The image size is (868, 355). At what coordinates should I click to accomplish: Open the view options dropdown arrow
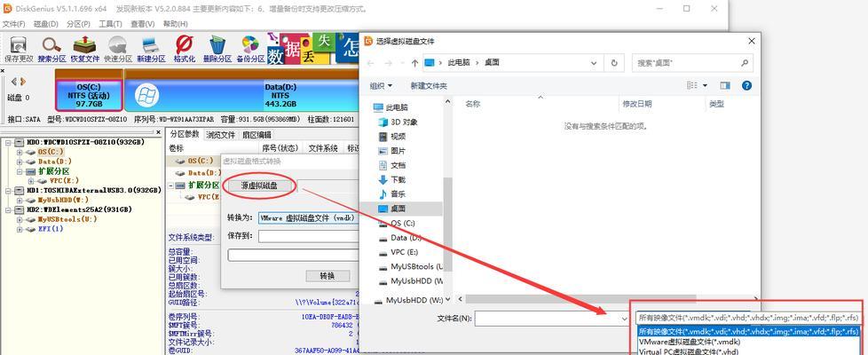click(x=706, y=86)
